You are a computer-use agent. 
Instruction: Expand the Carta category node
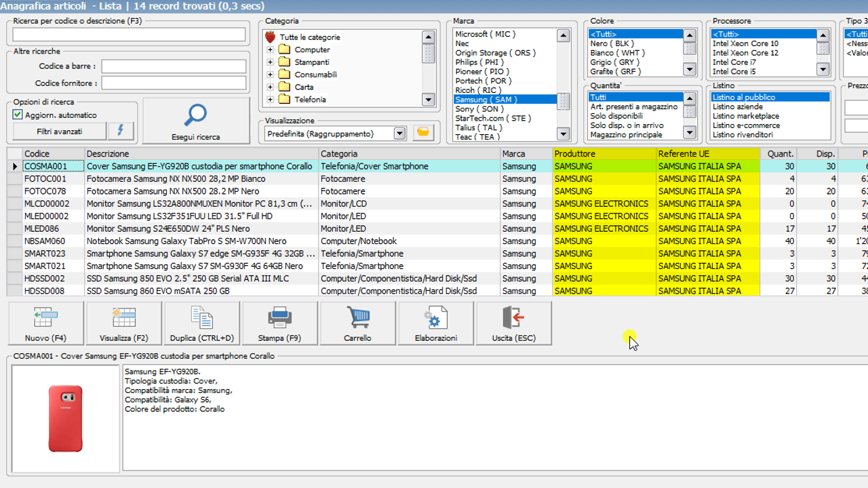click(x=270, y=87)
